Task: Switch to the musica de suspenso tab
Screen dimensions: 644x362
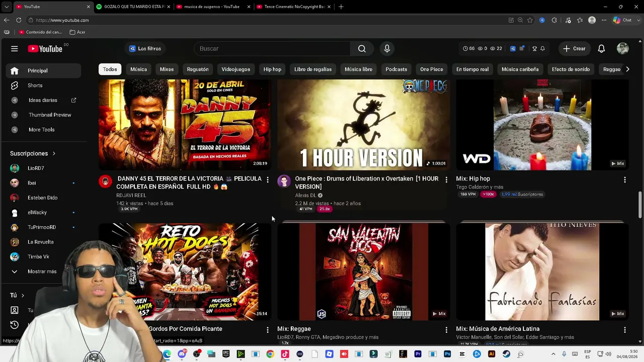Action: click(x=213, y=7)
